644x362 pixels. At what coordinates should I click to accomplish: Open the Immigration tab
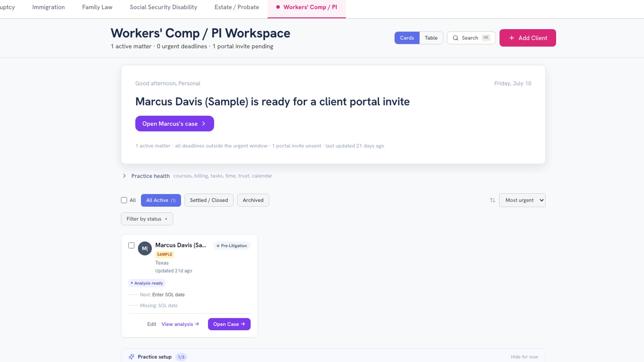click(x=49, y=7)
